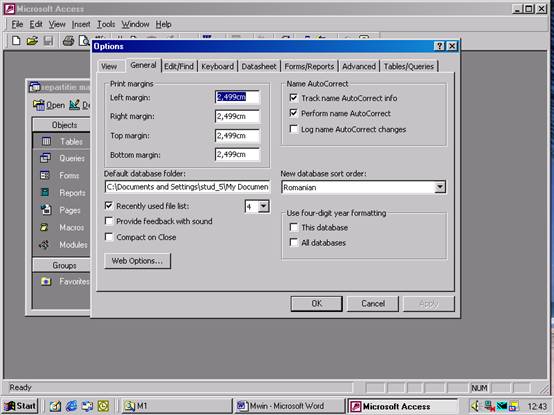The width and height of the screenshot is (554, 415).
Task: Select Macros icon in Objects list
Action: 45,227
